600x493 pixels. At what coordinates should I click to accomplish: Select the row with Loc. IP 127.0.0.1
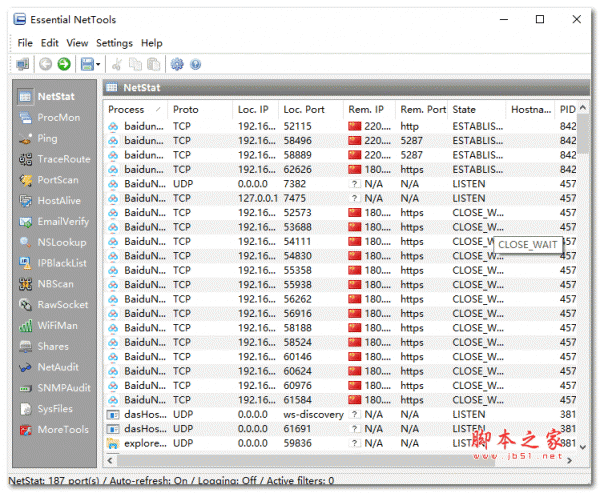[341, 198]
